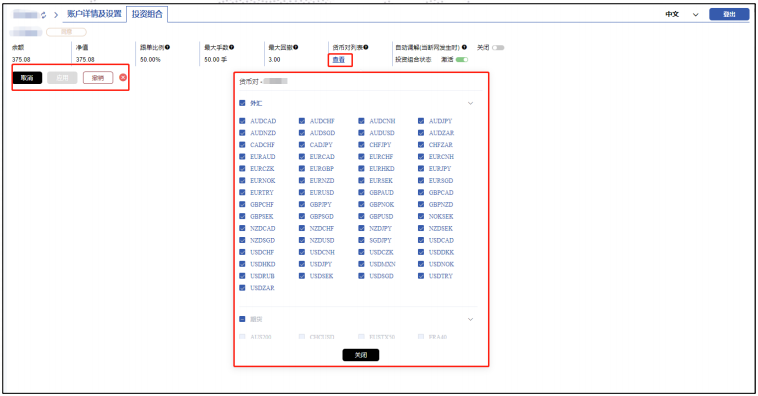
Task: Uncheck the USDTRY currency pair
Action: coord(421,276)
